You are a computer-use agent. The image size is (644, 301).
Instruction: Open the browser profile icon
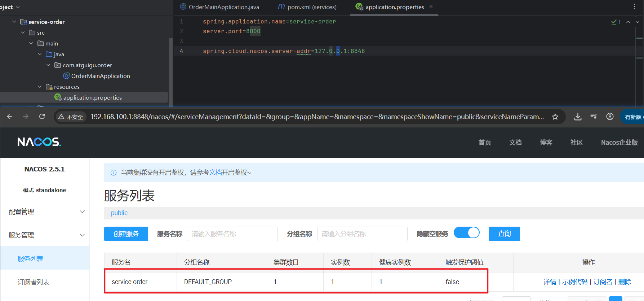tap(610, 117)
